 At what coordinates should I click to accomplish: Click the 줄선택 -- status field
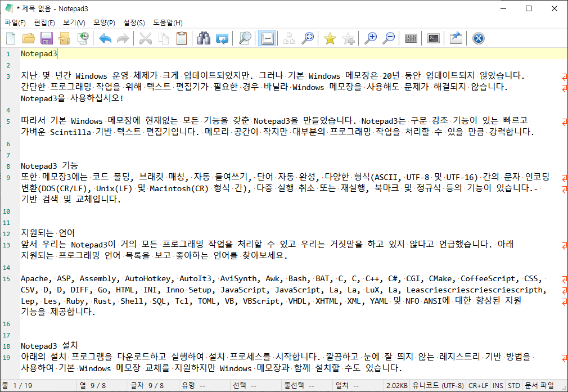[x=307, y=385]
